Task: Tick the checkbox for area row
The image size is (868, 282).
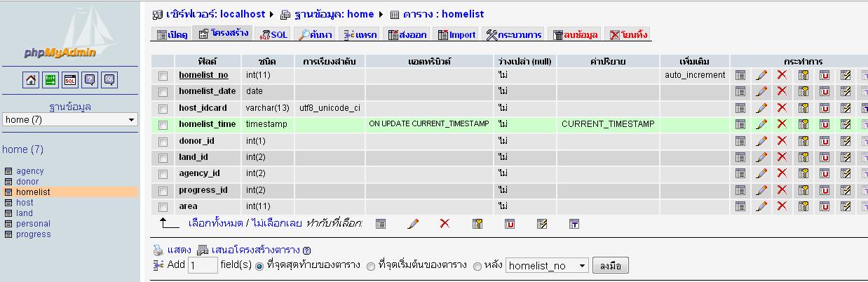Action: tap(163, 207)
